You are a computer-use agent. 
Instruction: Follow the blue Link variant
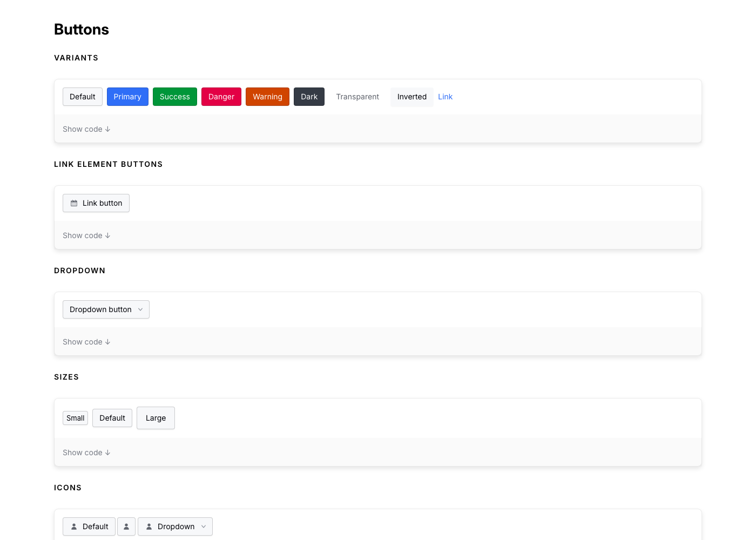click(446, 97)
